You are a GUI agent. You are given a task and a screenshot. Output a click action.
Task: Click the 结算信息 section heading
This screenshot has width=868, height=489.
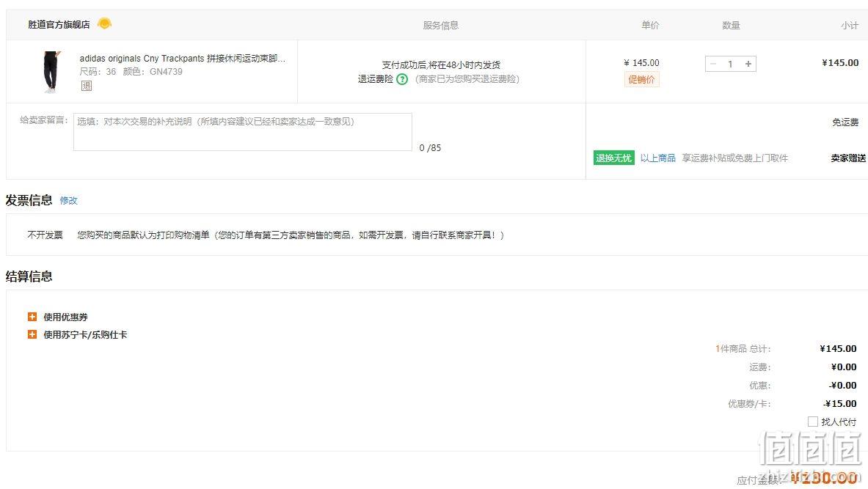(x=29, y=276)
